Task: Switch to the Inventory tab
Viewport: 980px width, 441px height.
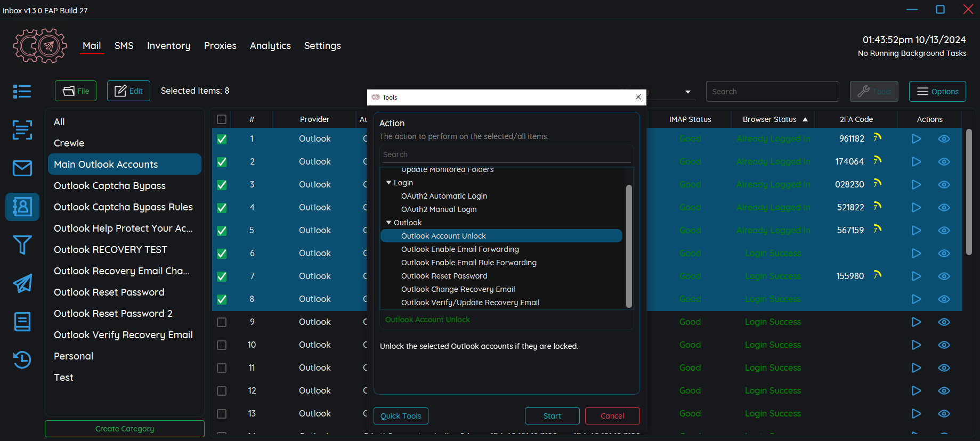Action: pyautogui.click(x=168, y=46)
